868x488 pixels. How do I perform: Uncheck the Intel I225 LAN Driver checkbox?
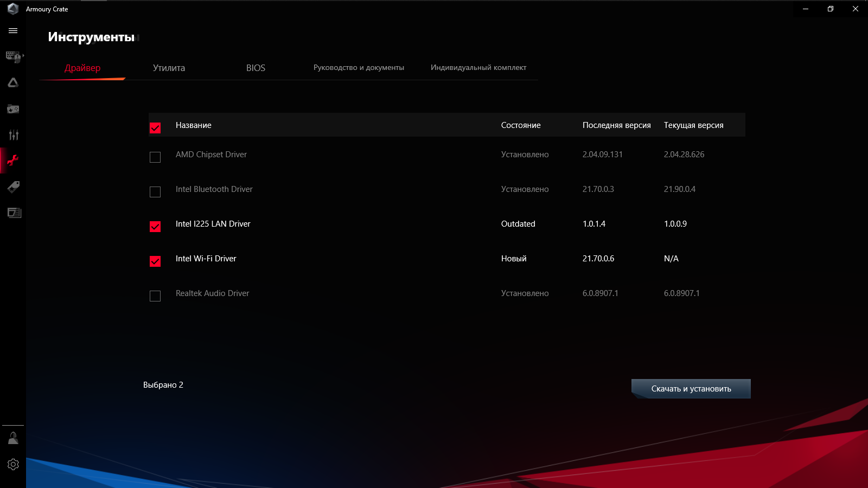[155, 227]
